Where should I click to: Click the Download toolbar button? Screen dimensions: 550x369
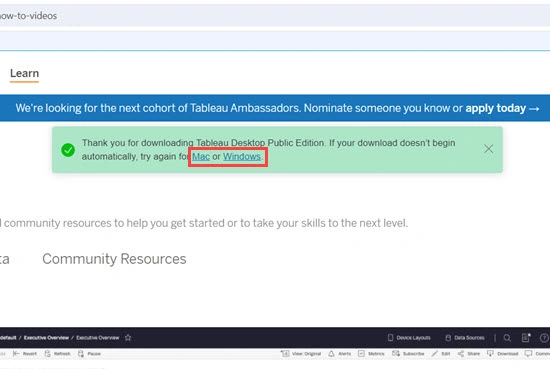(x=503, y=354)
